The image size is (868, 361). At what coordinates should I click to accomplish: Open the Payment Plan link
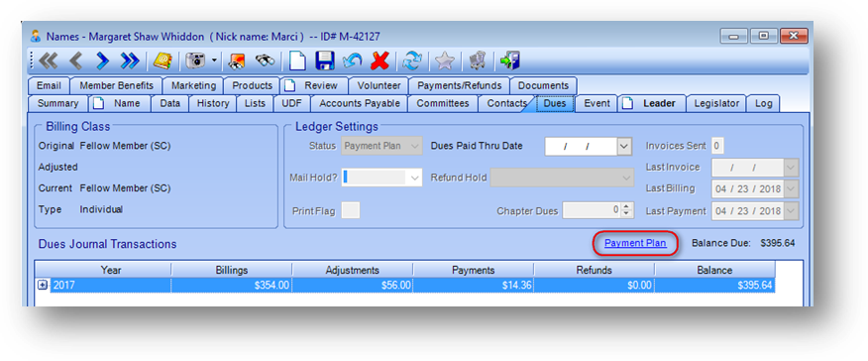pyautogui.click(x=635, y=243)
